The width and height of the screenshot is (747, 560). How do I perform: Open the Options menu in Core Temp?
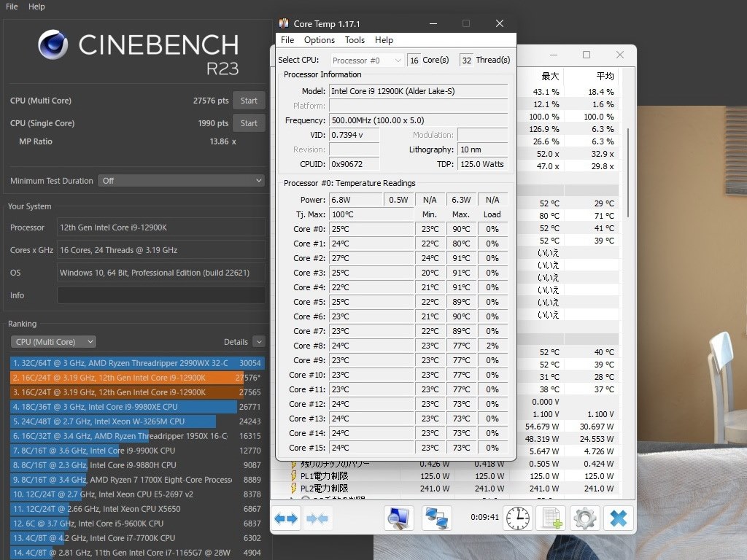point(320,40)
